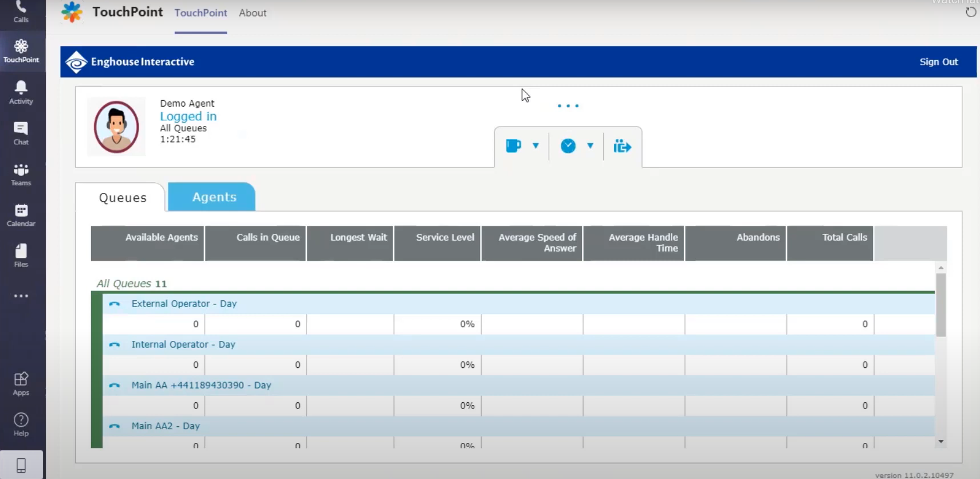Switch to the TouchPoint tab

tap(201, 13)
